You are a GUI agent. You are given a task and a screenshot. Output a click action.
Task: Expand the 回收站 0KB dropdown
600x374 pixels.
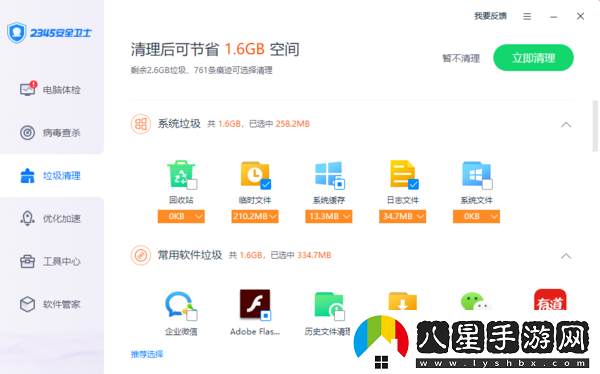pos(181,216)
